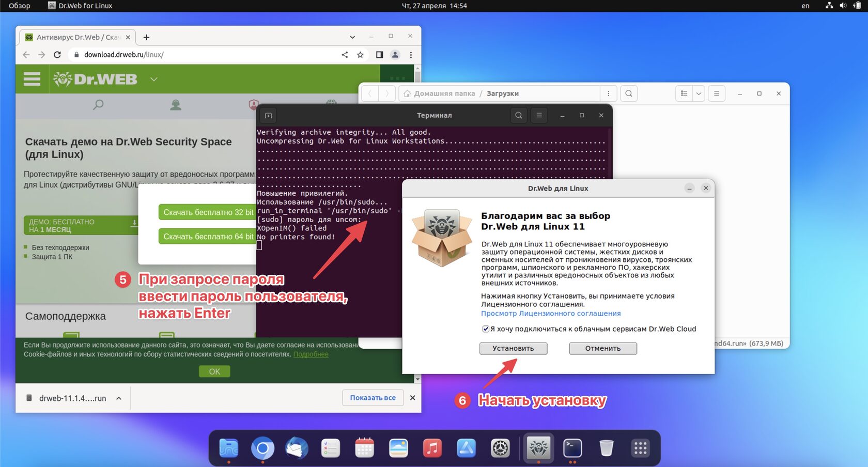Open the to-do list app in dock

(330, 448)
